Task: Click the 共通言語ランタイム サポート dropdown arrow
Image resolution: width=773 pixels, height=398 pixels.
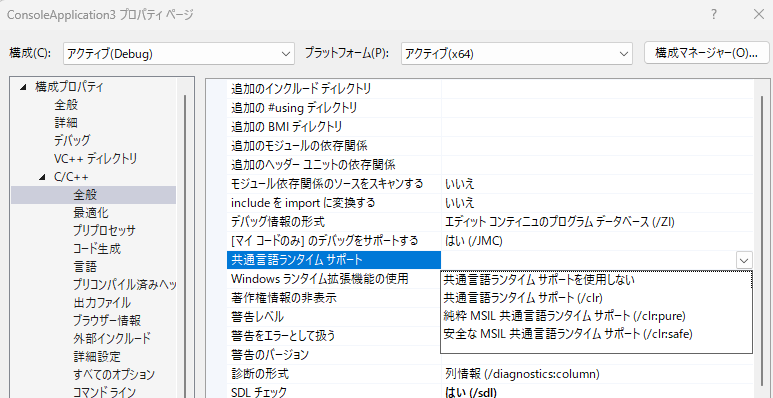Action: pyautogui.click(x=744, y=259)
